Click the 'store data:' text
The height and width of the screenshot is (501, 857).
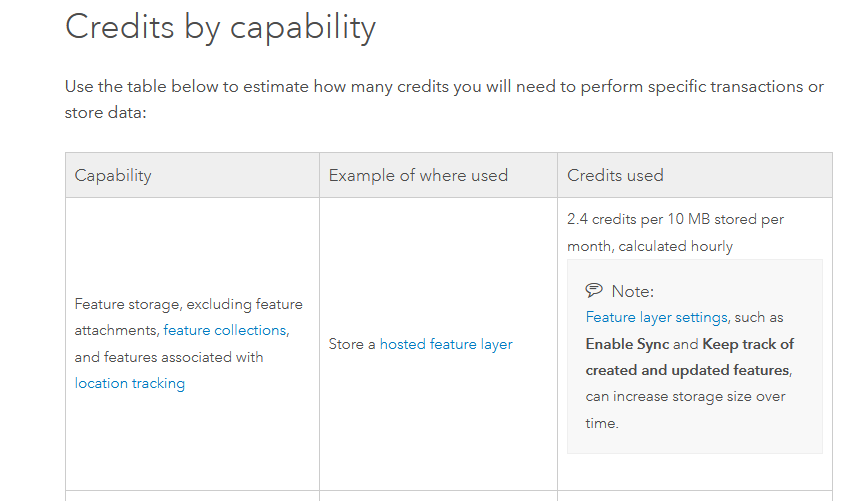(x=105, y=113)
